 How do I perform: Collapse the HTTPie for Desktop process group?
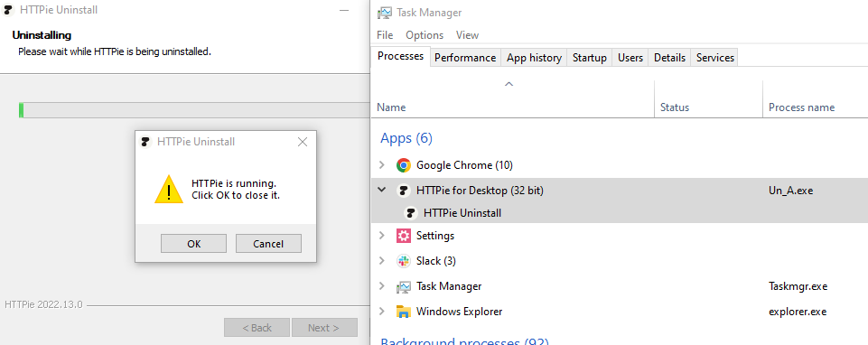point(381,190)
